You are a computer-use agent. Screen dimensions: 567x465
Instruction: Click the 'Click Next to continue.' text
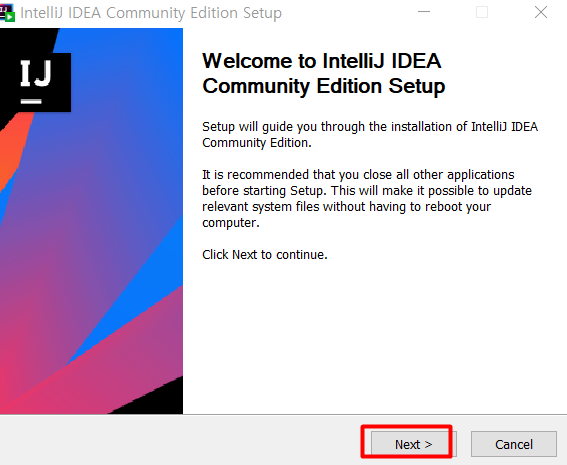[x=265, y=255]
